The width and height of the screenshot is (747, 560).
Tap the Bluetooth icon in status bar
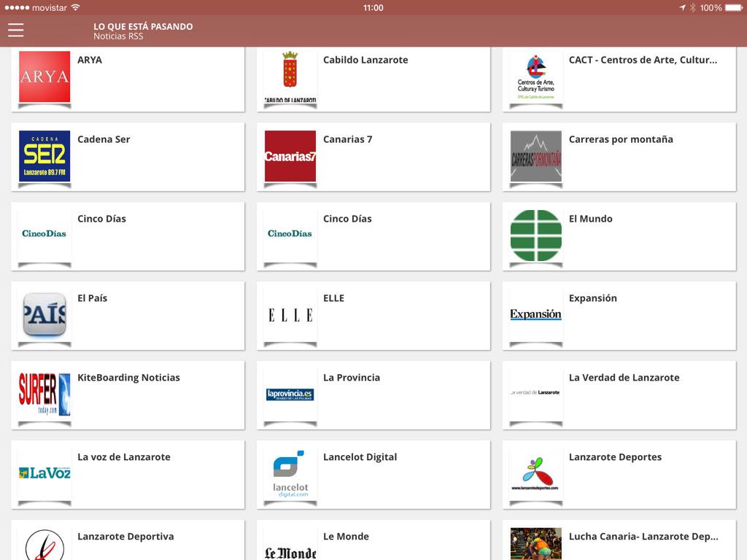pos(693,7)
